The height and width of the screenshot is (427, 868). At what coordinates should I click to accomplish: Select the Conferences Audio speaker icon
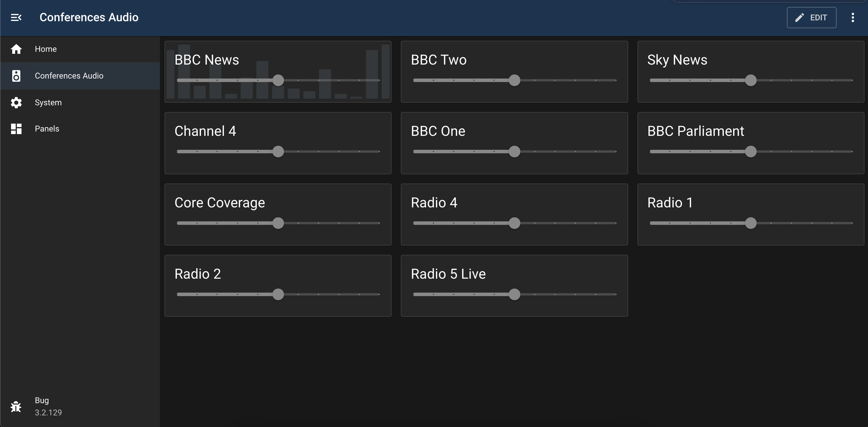pyautogui.click(x=16, y=76)
